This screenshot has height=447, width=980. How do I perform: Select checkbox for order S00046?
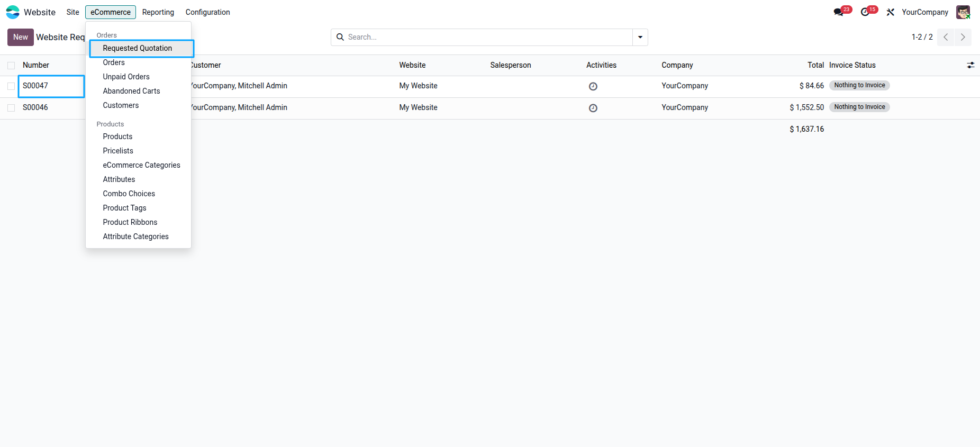point(11,108)
